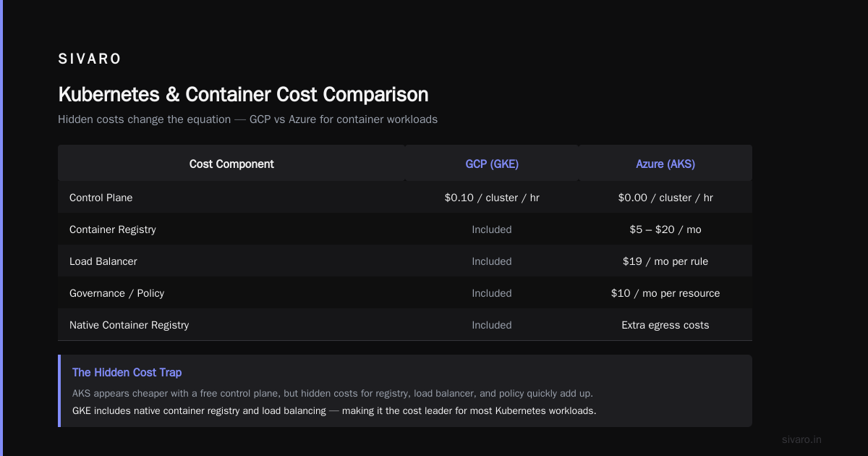The image size is (868, 456).
Task: Select the Control Plane row label
Action: point(101,198)
